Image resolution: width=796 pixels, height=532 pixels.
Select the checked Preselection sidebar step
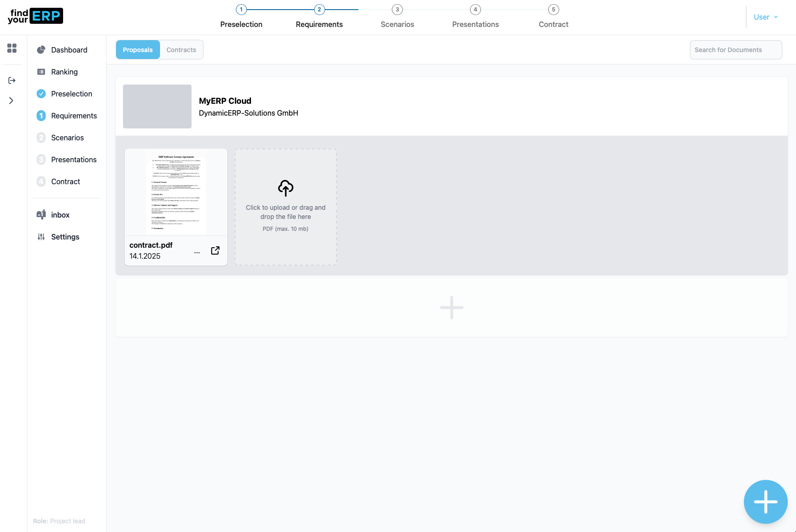pyautogui.click(x=71, y=94)
